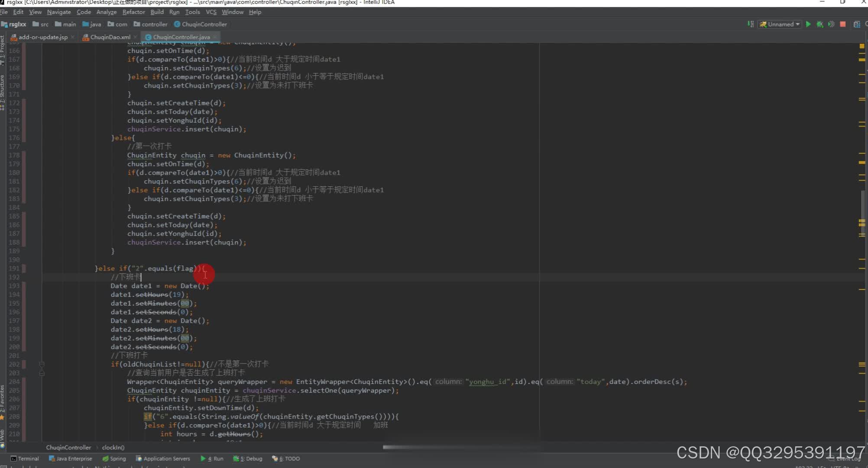Start debugging with the green bug icon
Image resolution: width=868 pixels, height=468 pixels.
pos(820,24)
